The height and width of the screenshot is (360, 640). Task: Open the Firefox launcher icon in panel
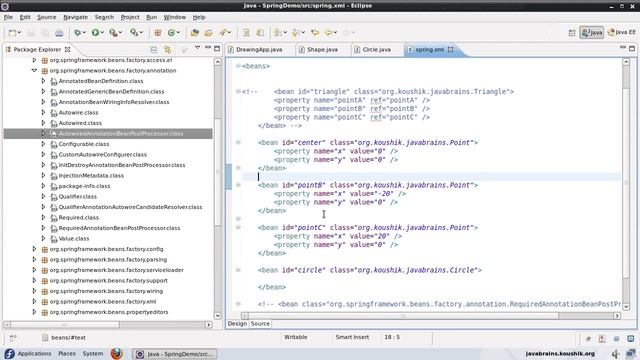pyautogui.click(x=117, y=353)
